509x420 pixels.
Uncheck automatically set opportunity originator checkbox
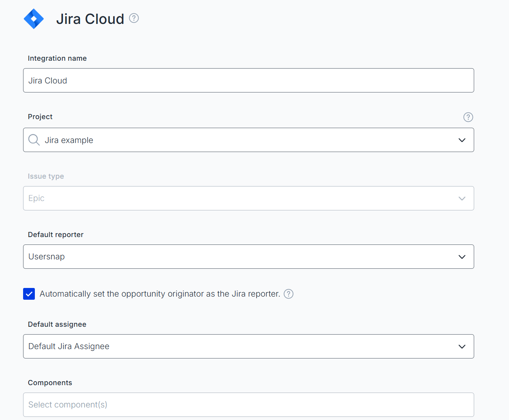tap(29, 294)
